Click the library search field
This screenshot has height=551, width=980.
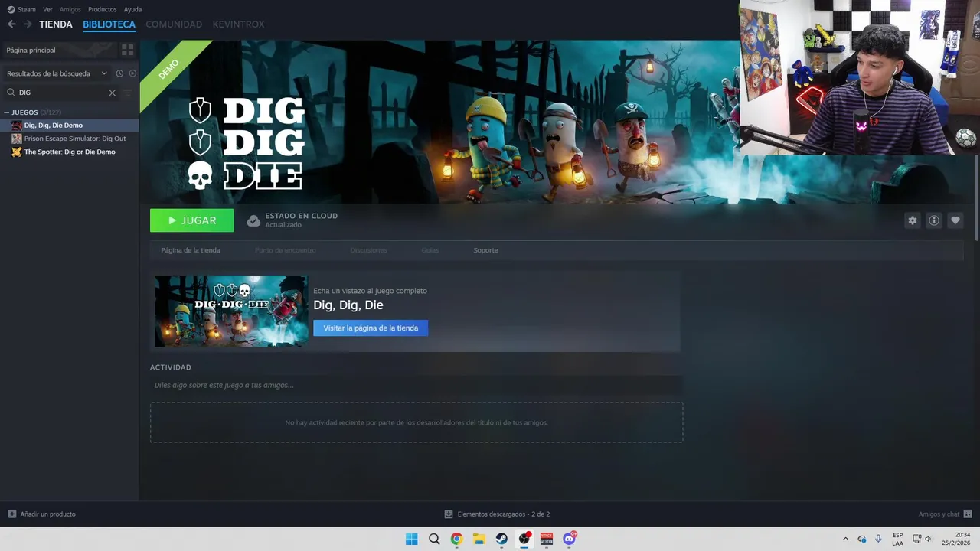(61, 93)
